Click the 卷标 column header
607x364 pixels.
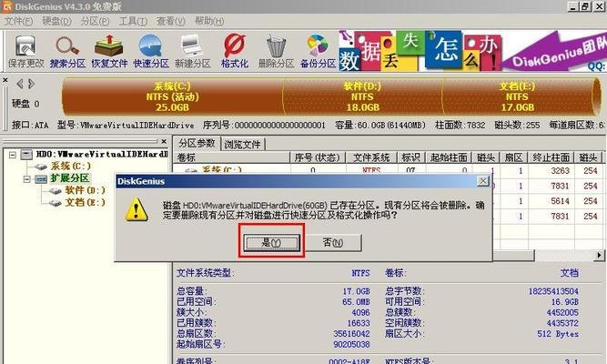pyautogui.click(x=231, y=157)
